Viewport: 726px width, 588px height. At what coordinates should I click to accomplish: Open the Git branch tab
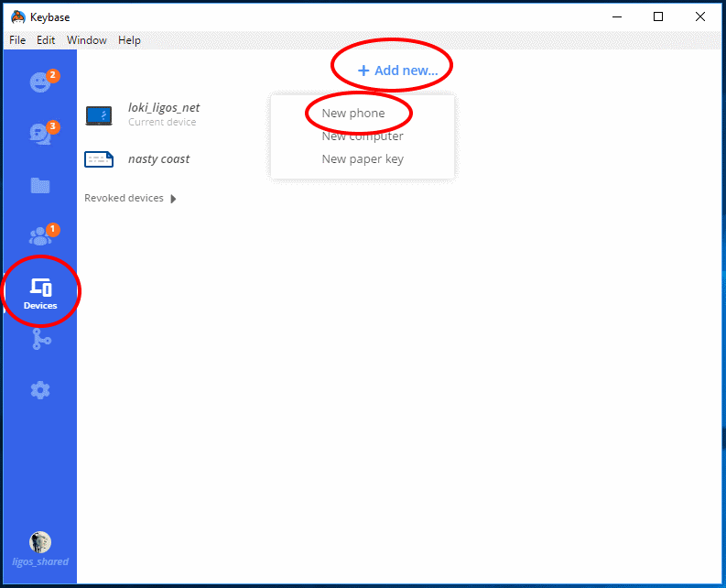tap(41, 339)
